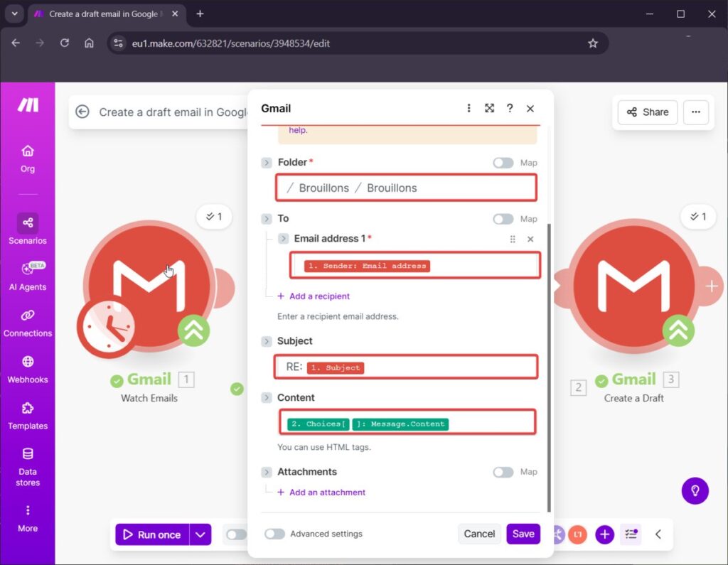Open AI Agents in the sidebar
This screenshot has width=728, height=565.
28,276
